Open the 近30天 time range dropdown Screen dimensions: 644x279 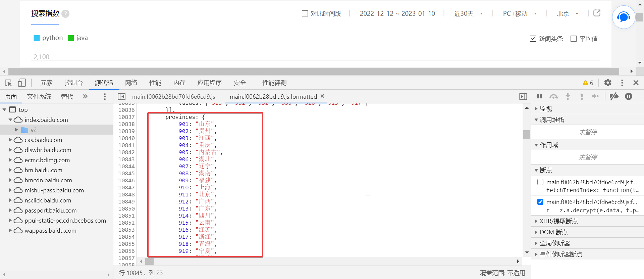[x=468, y=13]
